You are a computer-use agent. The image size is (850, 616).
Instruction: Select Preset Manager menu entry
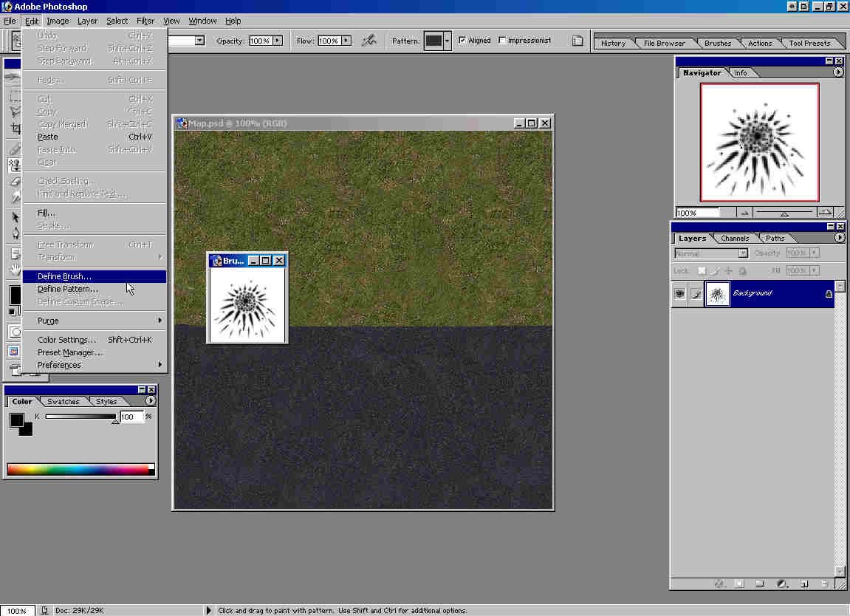click(x=70, y=352)
